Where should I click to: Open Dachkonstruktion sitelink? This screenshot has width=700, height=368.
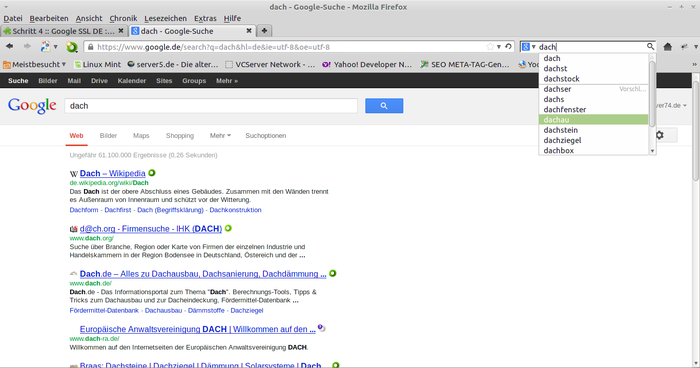pos(235,210)
